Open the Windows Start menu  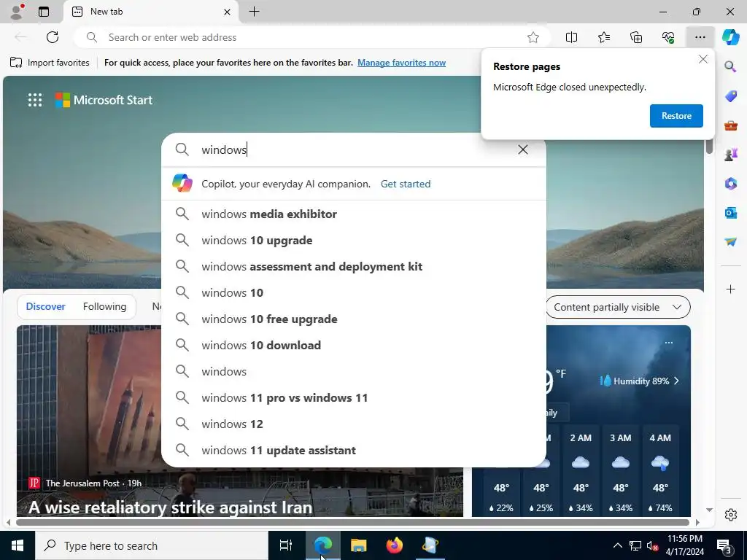click(x=18, y=545)
